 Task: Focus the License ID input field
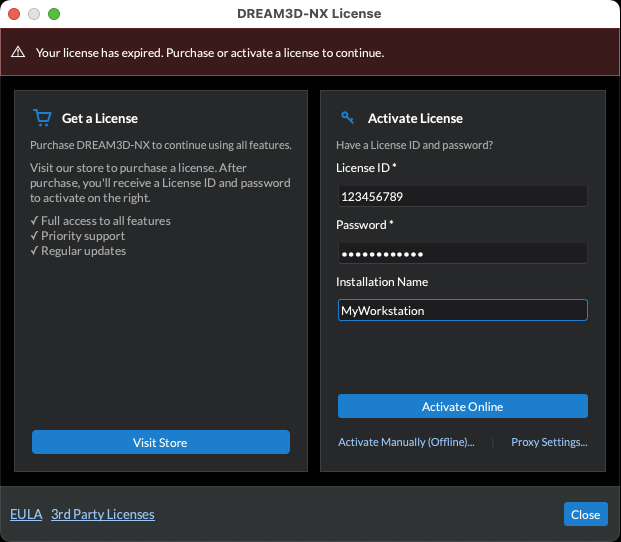pyautogui.click(x=463, y=196)
